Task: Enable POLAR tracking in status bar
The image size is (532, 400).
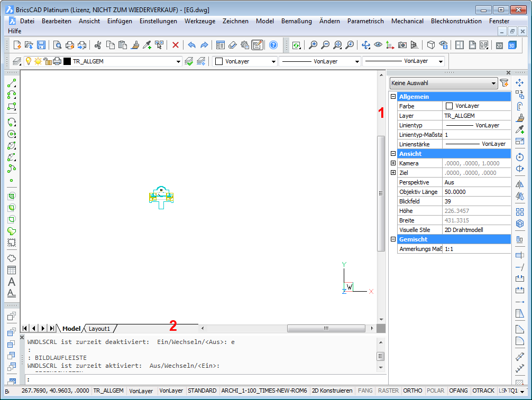Action: (x=435, y=391)
